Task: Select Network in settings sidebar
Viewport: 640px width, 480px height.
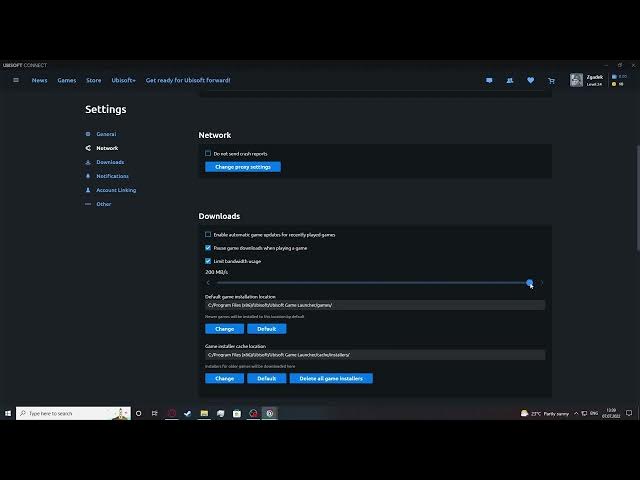Action: pos(107,148)
